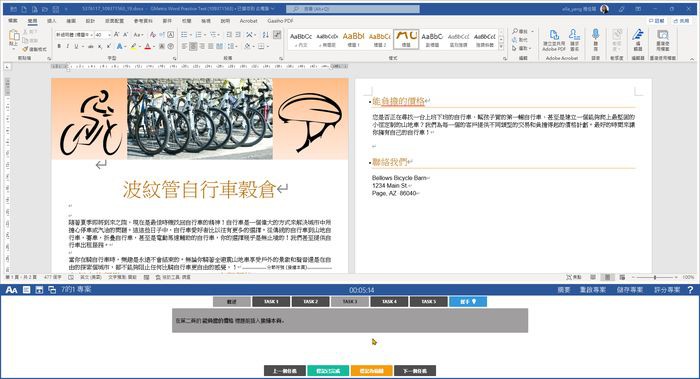
Task: Click the search box in title bar
Action: tap(353, 8)
